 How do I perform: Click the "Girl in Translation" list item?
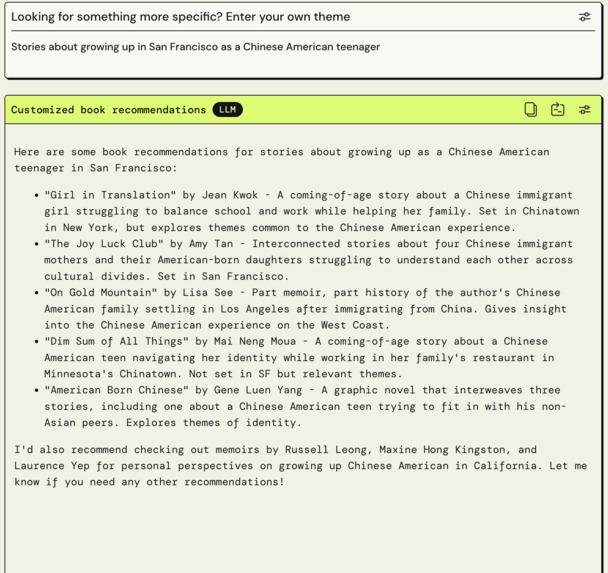pos(312,211)
